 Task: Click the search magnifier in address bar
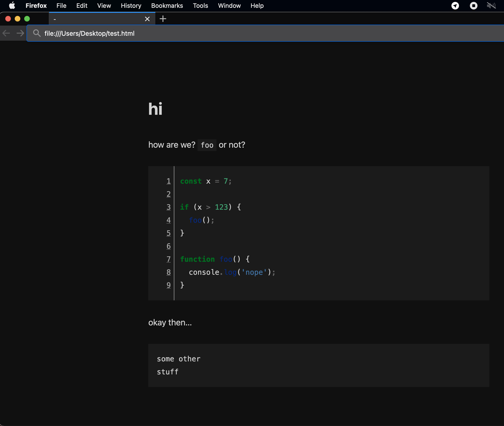click(37, 33)
